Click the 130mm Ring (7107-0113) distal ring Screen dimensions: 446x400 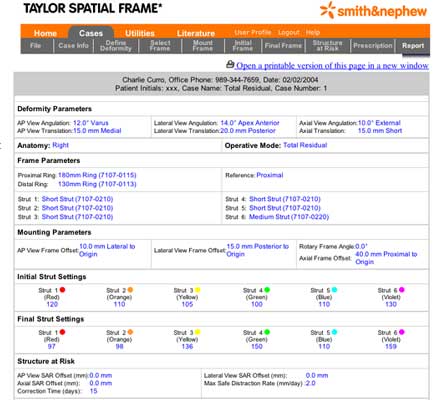coord(97,184)
